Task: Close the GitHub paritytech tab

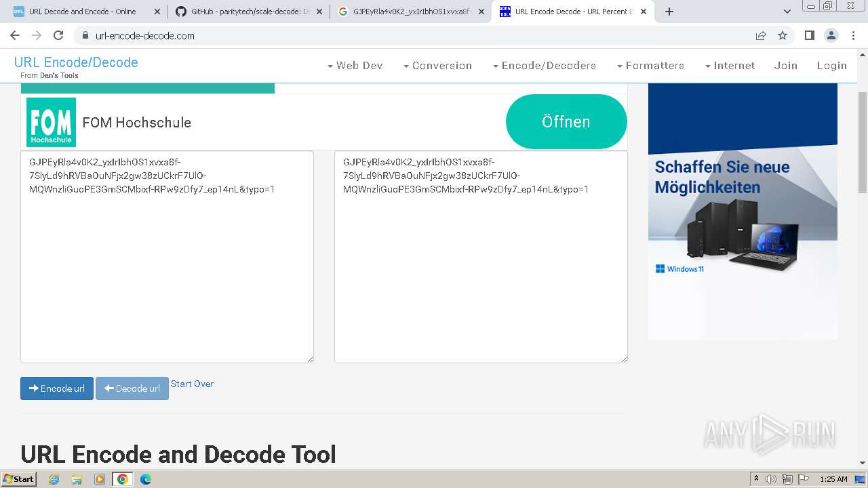Action: pos(319,12)
